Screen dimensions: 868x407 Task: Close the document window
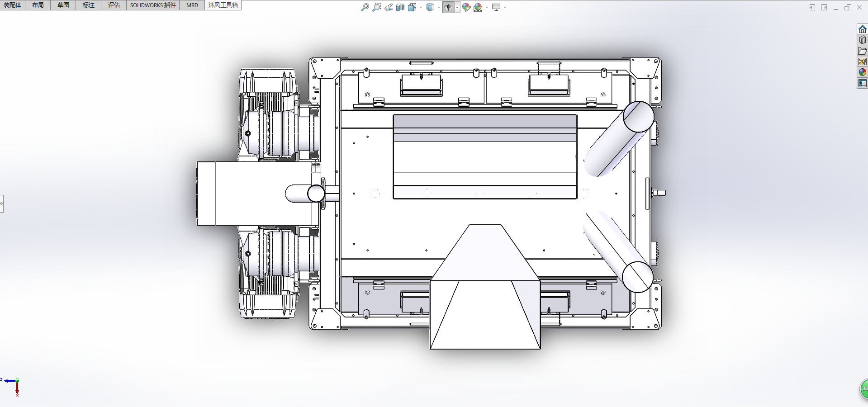coord(859,7)
